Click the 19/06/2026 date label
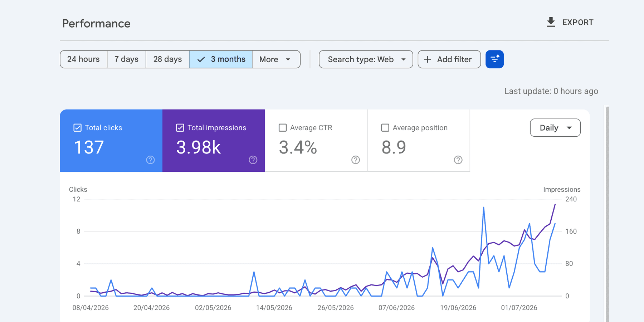Viewport: 644px width, 322px height. tap(458, 308)
